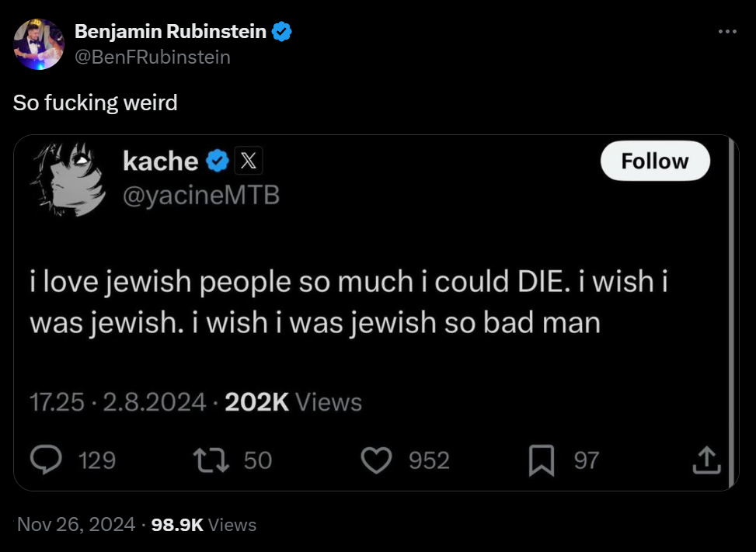Click kache's blue verified checkmark
This screenshot has width=756, height=552.
pos(218,161)
